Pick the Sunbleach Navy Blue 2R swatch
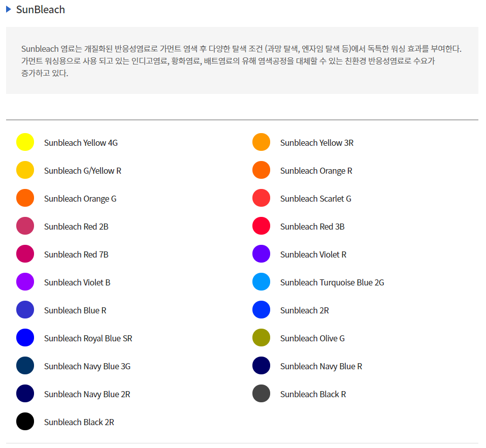The height and width of the screenshot is (448, 486). pyautogui.click(x=25, y=394)
